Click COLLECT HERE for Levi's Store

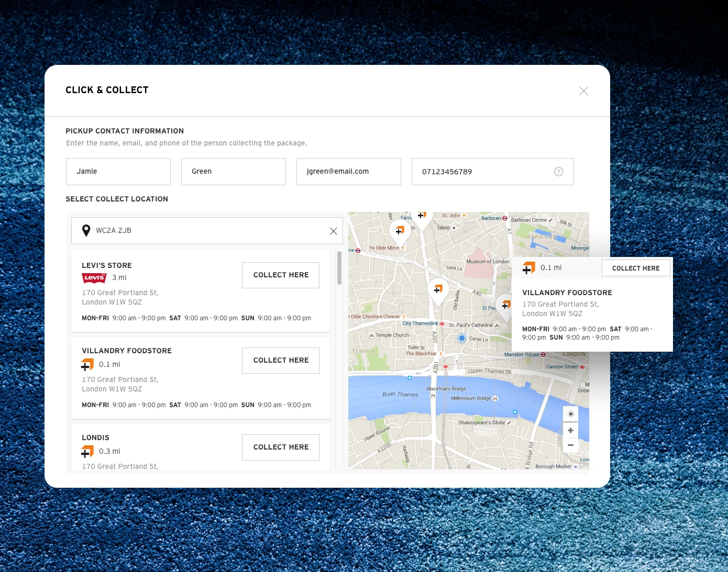tap(281, 275)
